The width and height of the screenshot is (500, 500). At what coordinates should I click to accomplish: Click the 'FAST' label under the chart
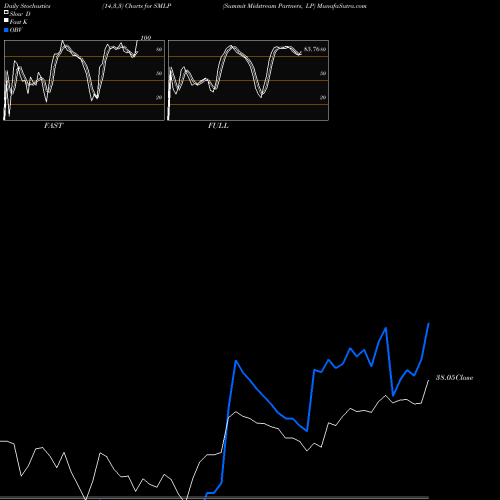pyautogui.click(x=53, y=126)
